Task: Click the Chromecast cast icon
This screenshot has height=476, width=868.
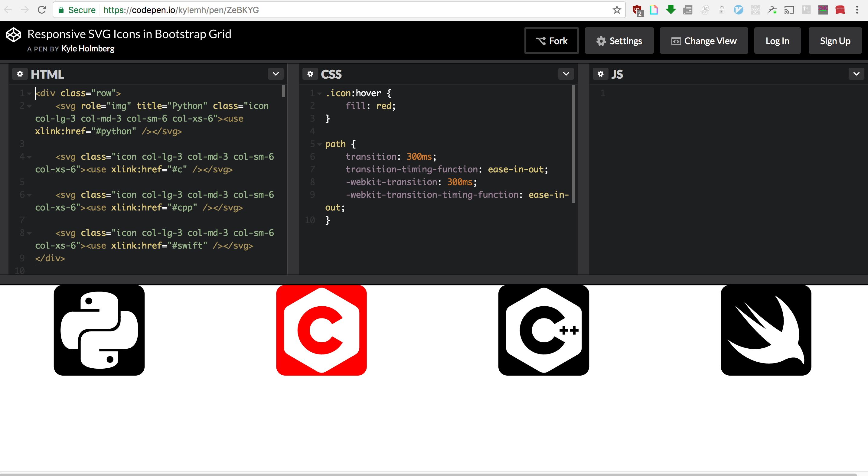Action: tap(789, 10)
